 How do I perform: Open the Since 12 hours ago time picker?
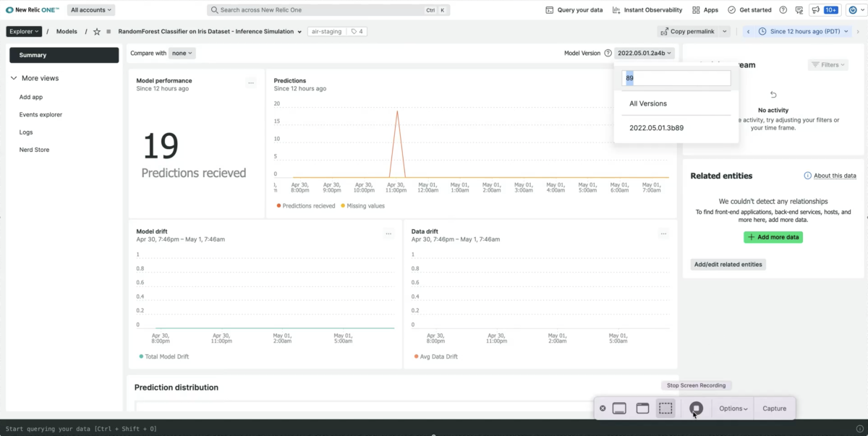pos(804,32)
